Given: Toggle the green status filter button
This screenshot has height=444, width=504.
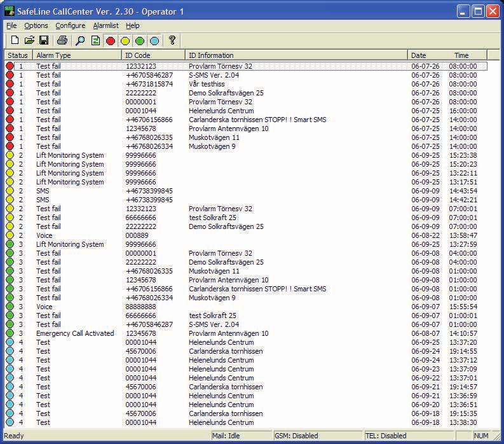Looking at the screenshot, I should coord(140,41).
